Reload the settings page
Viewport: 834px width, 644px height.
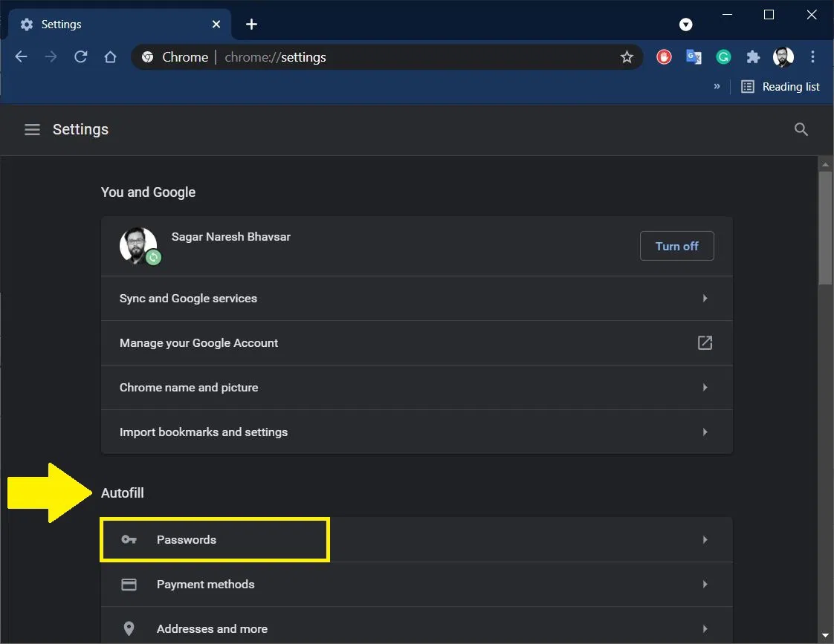click(x=80, y=56)
